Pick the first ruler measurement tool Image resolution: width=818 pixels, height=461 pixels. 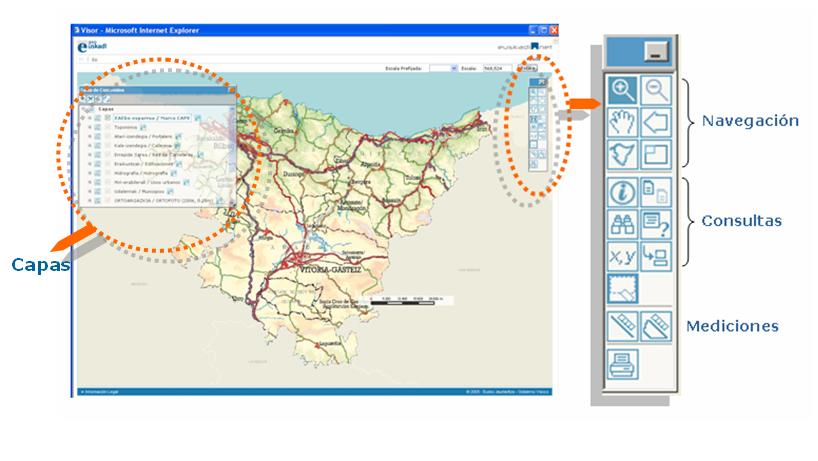pos(623,325)
